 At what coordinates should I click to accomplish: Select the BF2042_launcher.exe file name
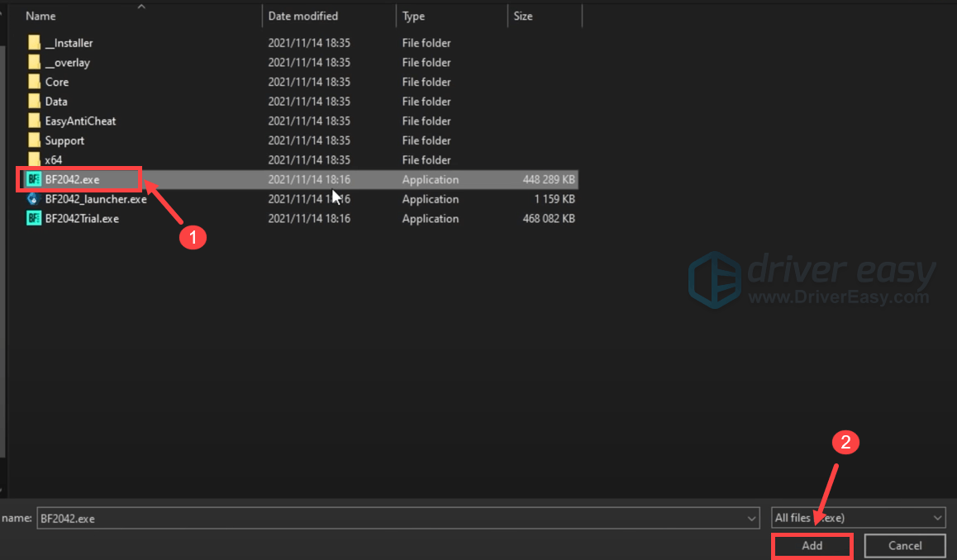click(96, 199)
